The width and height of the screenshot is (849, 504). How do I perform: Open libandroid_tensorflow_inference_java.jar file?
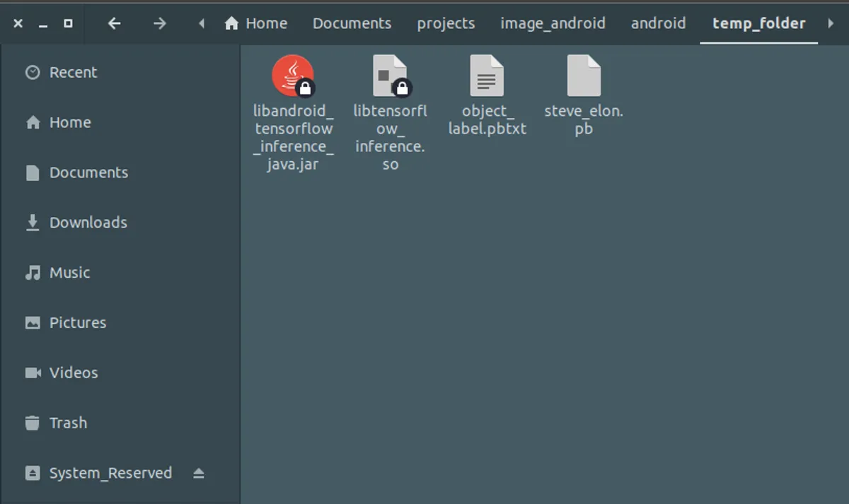click(292, 76)
